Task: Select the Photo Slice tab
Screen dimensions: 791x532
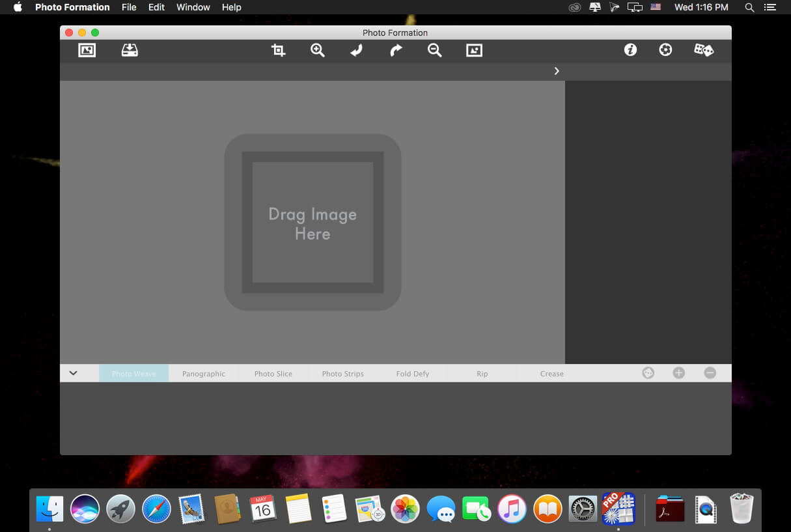Action: point(273,374)
